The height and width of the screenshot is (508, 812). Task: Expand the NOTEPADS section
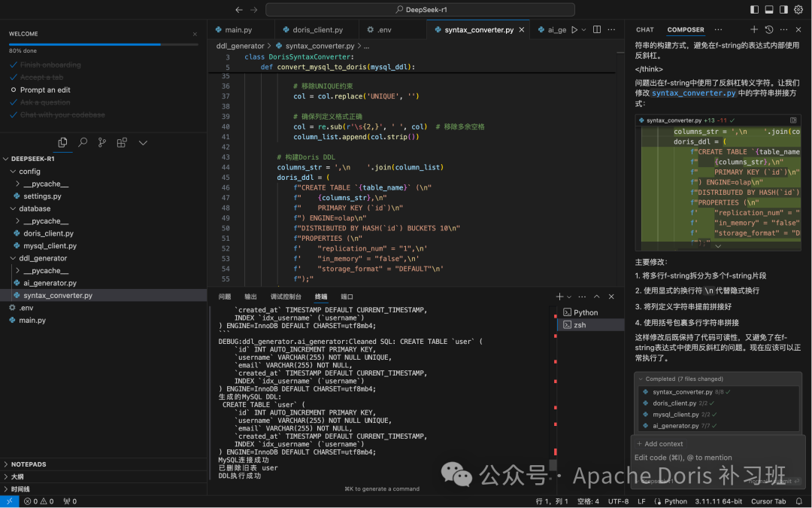pos(29,464)
